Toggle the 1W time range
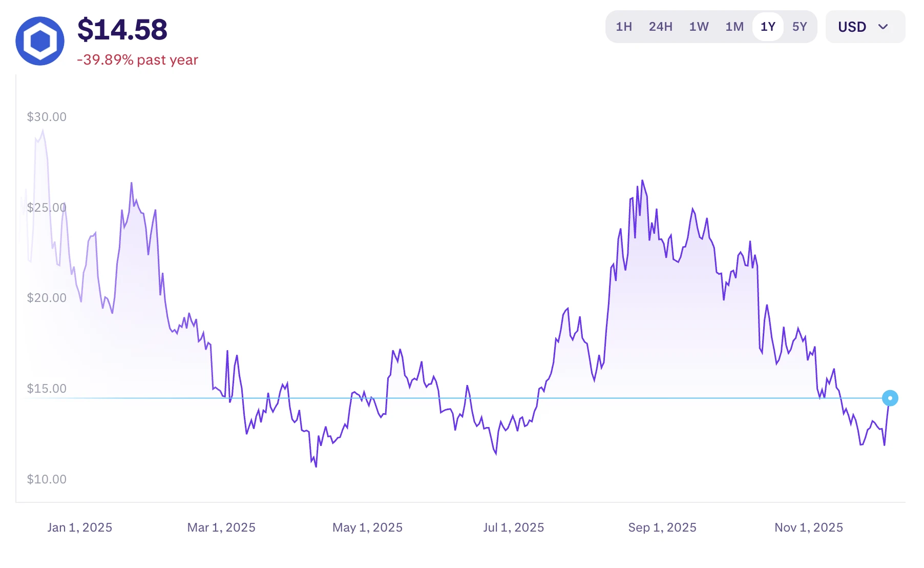This screenshot has width=924, height=568. click(699, 27)
